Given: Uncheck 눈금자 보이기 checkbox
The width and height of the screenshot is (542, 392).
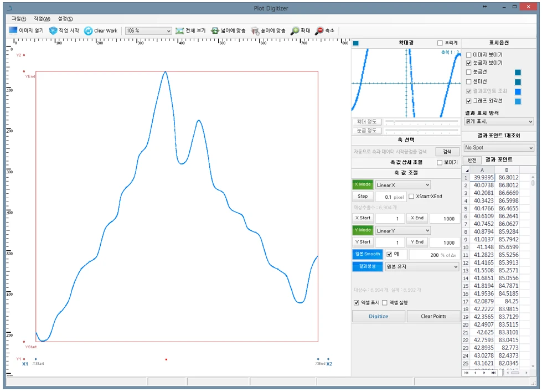Looking at the screenshot, I should [x=469, y=63].
